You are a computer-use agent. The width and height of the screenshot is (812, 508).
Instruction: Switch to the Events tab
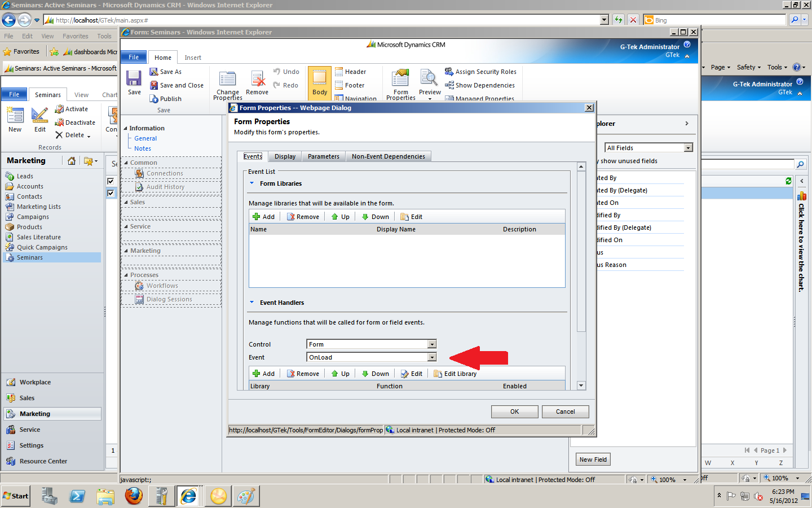click(253, 156)
